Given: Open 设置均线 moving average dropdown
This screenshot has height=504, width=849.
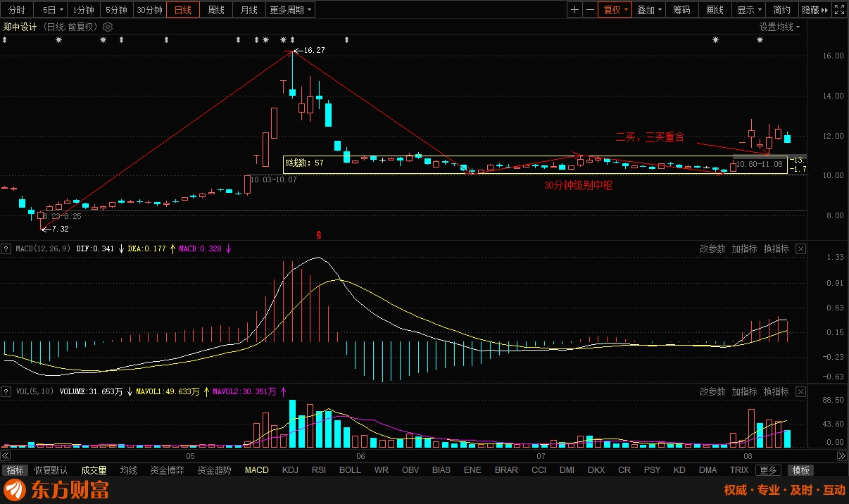Looking at the screenshot, I should 779,27.
